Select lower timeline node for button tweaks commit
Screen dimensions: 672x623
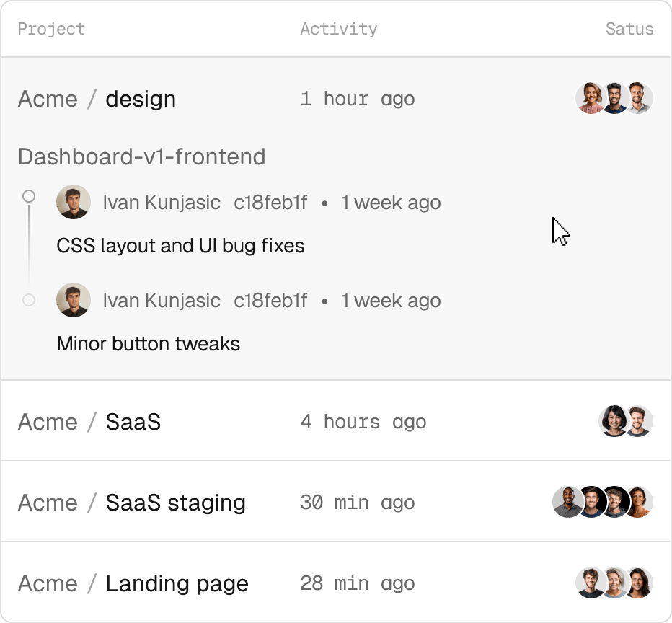coord(29,300)
